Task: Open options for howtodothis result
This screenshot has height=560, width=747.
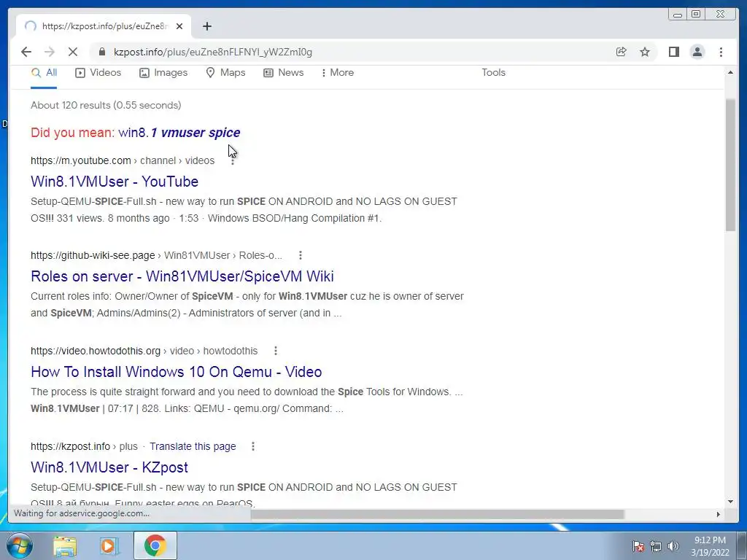Action: point(275,351)
